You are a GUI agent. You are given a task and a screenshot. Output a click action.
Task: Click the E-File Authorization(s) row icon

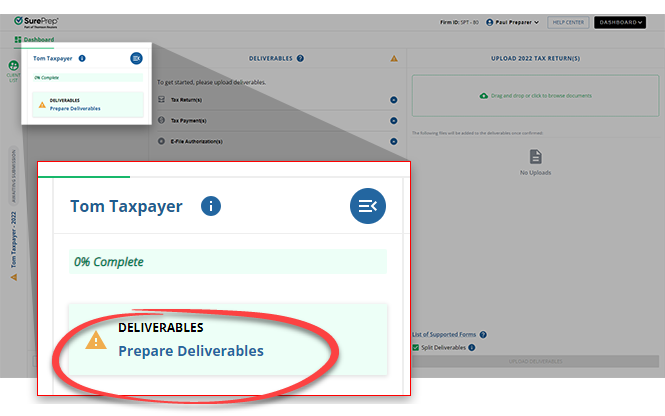point(162,141)
